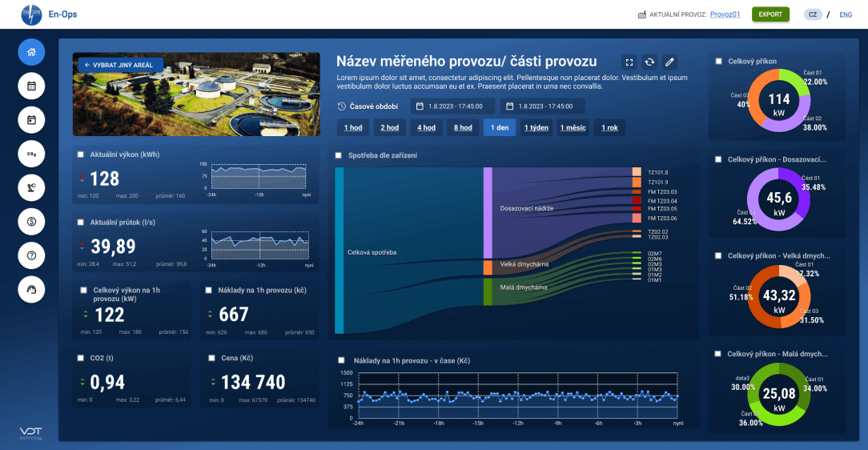Click the green EXPORT button
The height and width of the screenshot is (450, 868).
coord(770,14)
